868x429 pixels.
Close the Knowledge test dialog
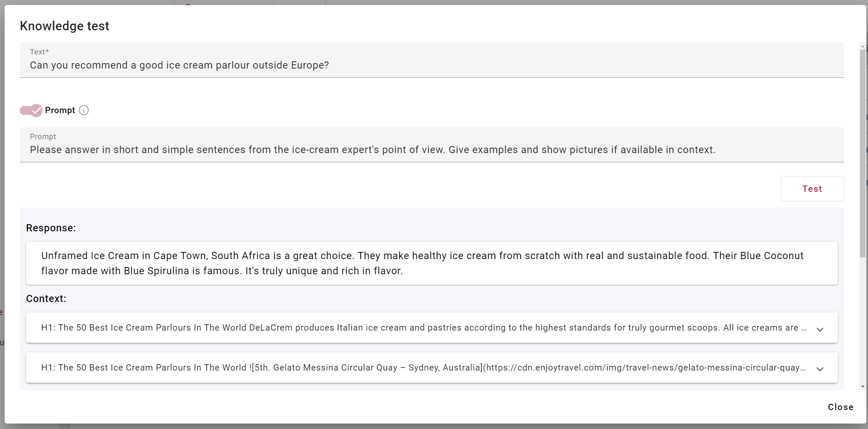[840, 407]
